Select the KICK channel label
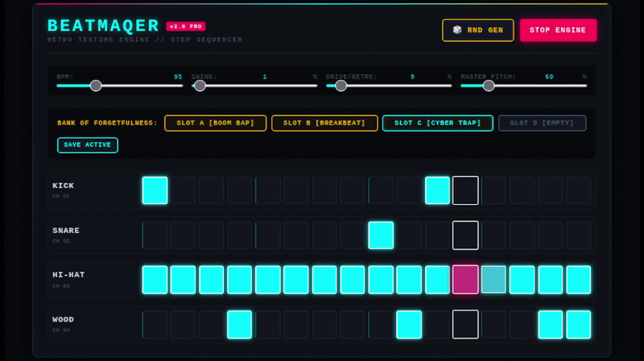The image size is (644, 361). (x=64, y=186)
